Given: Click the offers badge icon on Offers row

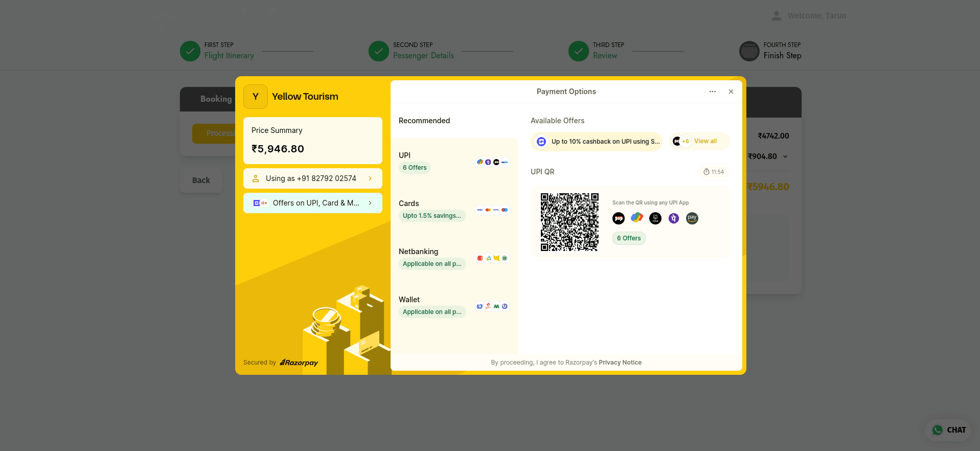Looking at the screenshot, I should pyautogui.click(x=260, y=203).
